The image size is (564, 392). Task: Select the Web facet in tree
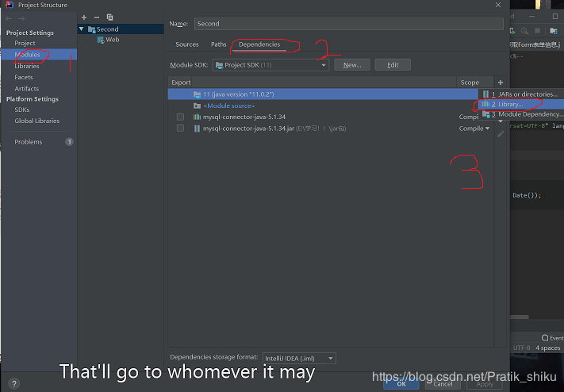(112, 40)
